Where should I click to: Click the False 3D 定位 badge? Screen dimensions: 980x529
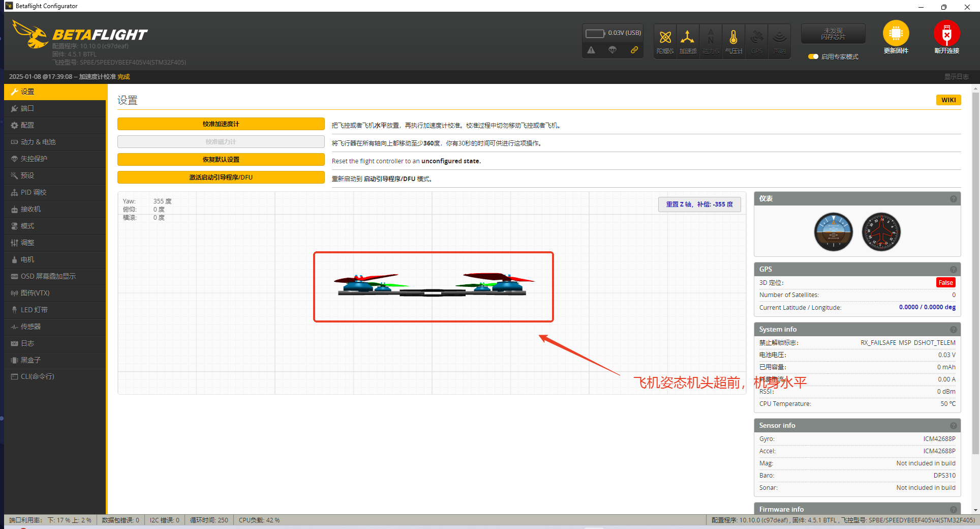[945, 283]
